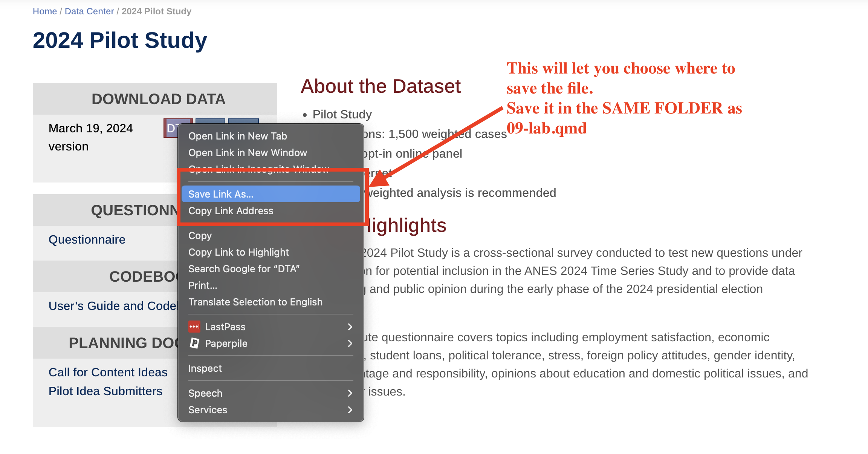Expand the Services submenu arrow
Image resolution: width=868 pixels, height=454 pixels.
tap(350, 410)
